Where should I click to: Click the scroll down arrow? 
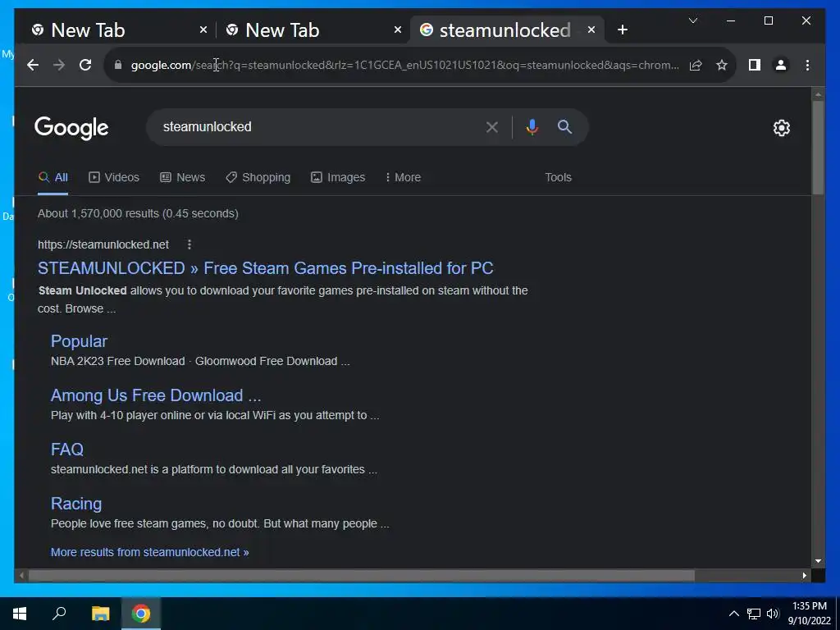tap(818, 561)
